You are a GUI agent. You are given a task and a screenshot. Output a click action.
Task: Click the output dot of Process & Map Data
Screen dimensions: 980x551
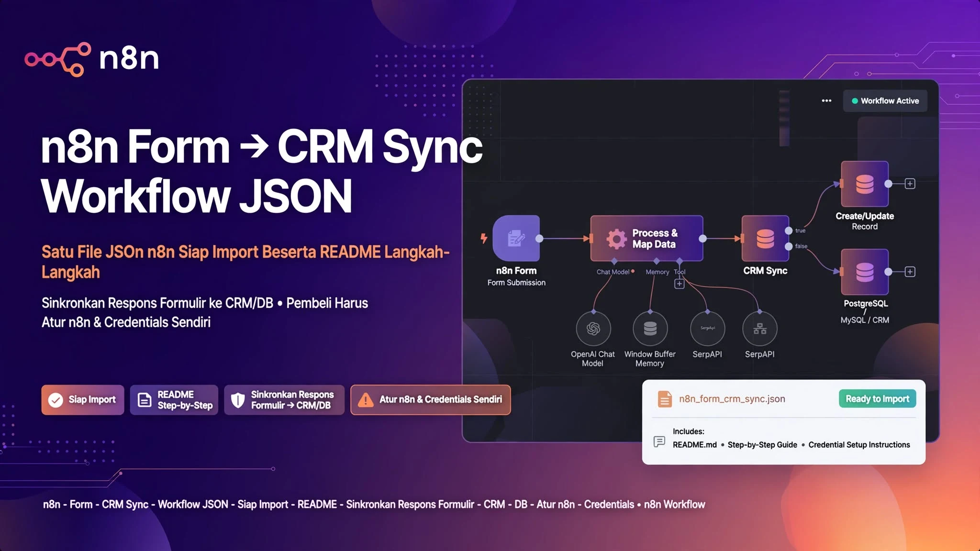pos(703,238)
